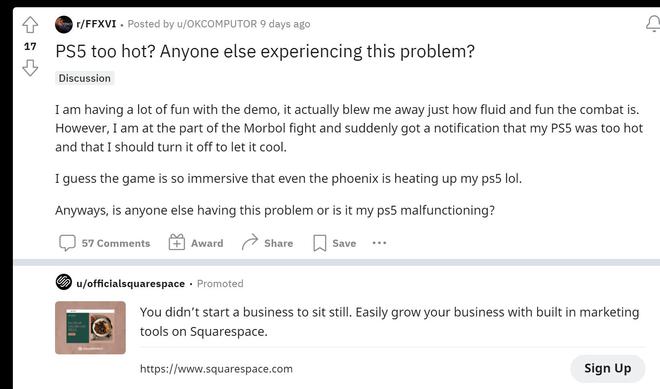Select the Discussion flair tag

[x=85, y=78]
